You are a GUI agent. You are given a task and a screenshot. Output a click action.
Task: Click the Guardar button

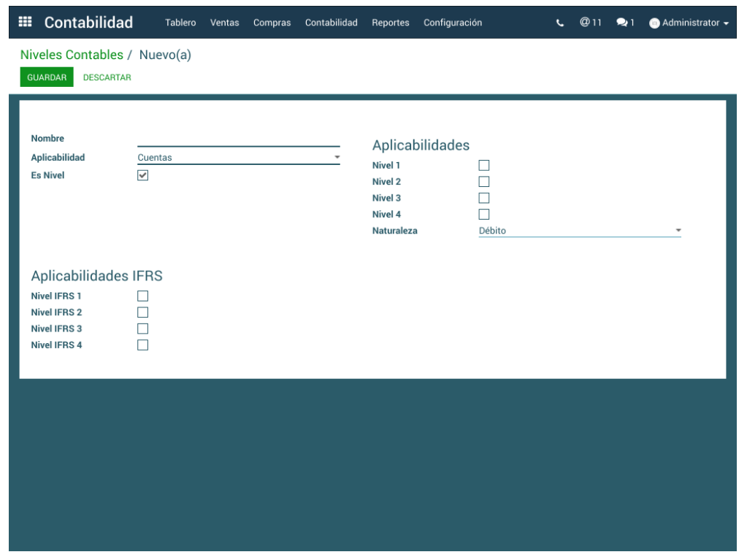[x=47, y=77]
